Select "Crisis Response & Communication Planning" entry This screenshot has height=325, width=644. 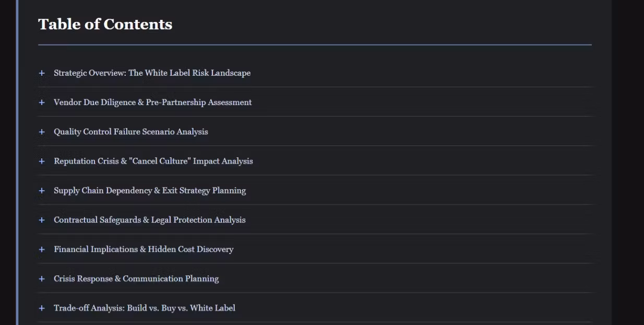pos(136,279)
